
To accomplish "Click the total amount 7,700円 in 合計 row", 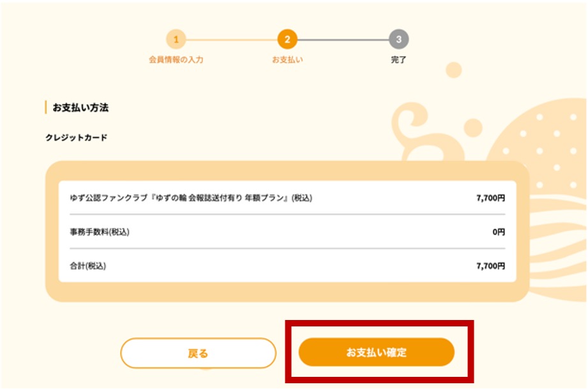I will tap(490, 266).
